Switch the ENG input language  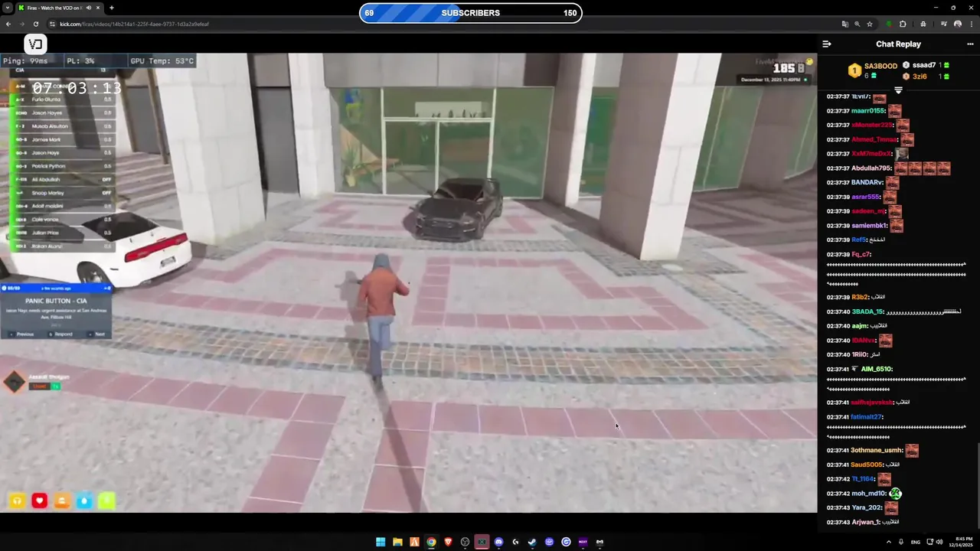(916, 542)
